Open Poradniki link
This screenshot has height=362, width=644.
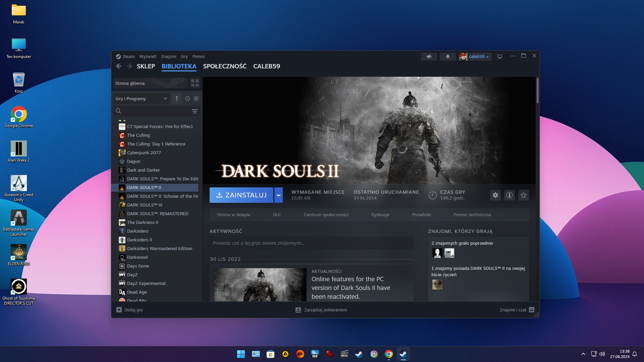[x=421, y=215]
